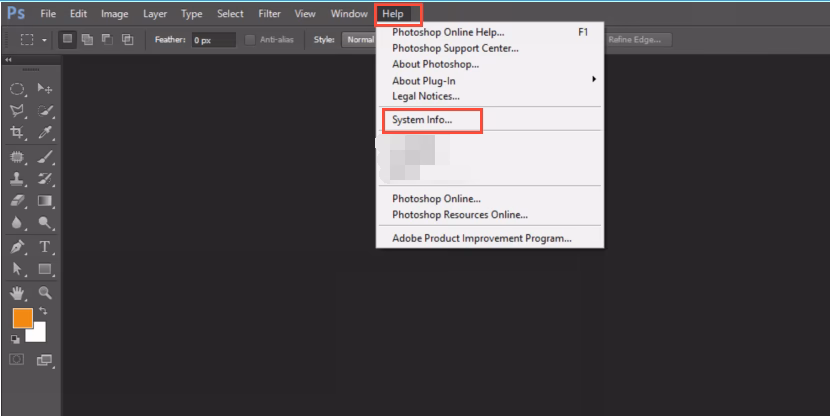The height and width of the screenshot is (416, 830).
Task: Click the rectangular marquee preset icon
Action: [x=26, y=40]
